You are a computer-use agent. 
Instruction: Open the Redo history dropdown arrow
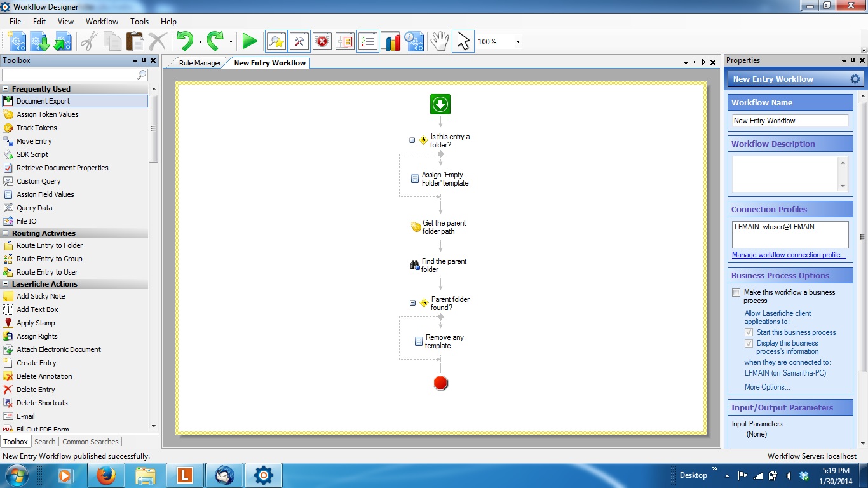(x=231, y=42)
